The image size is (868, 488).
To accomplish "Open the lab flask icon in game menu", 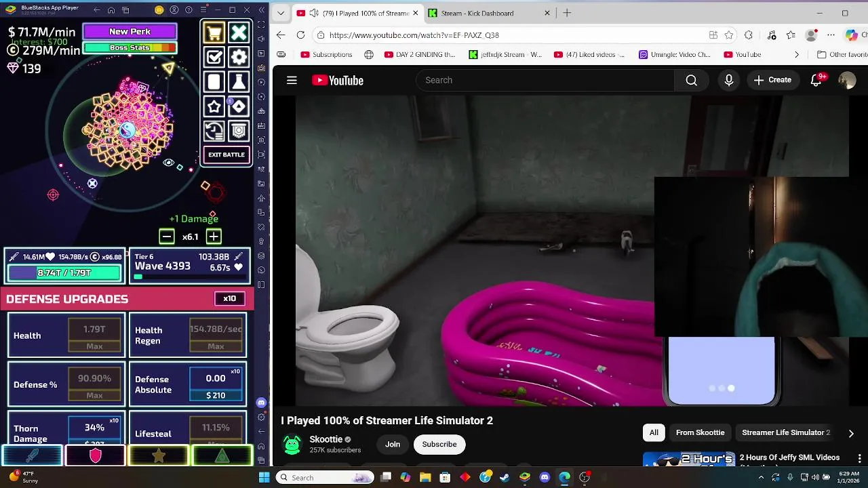I will tap(239, 82).
